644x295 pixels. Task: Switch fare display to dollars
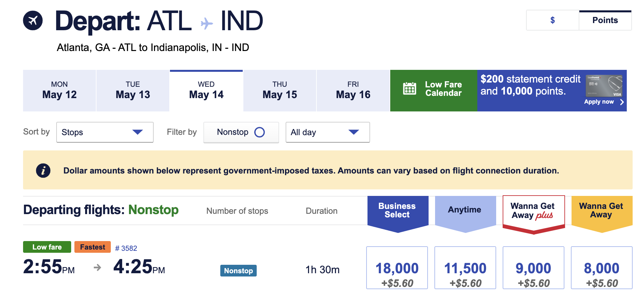552,20
